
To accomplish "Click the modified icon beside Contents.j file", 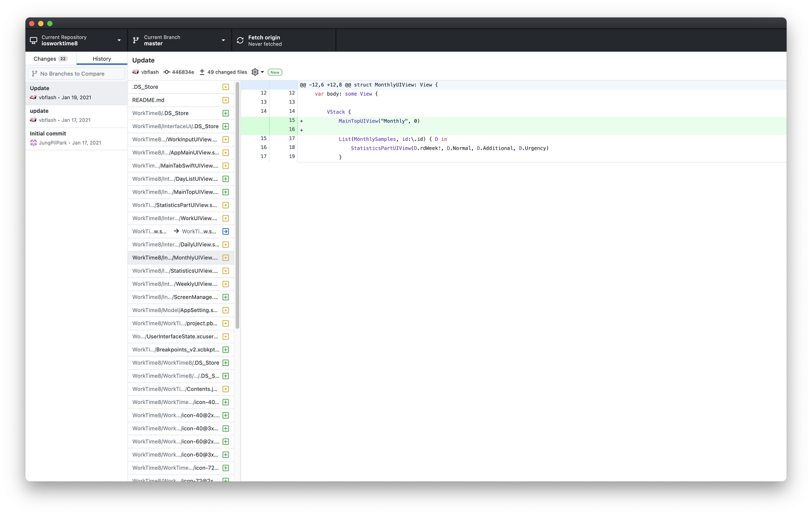I will (226, 389).
